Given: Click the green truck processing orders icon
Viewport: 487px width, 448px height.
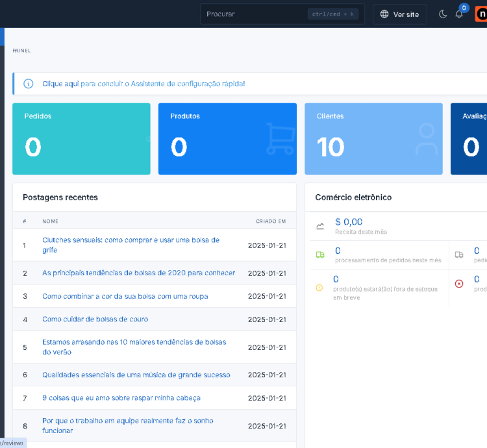Looking at the screenshot, I should pyautogui.click(x=320, y=255).
